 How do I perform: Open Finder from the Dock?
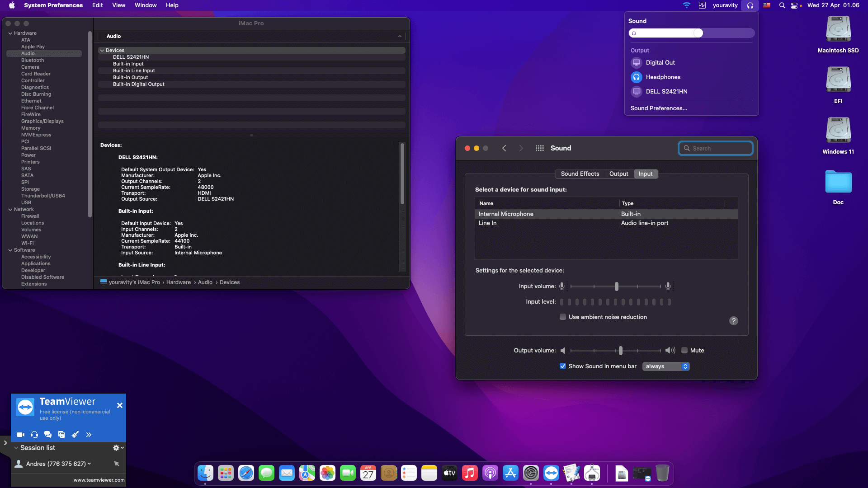(206, 473)
